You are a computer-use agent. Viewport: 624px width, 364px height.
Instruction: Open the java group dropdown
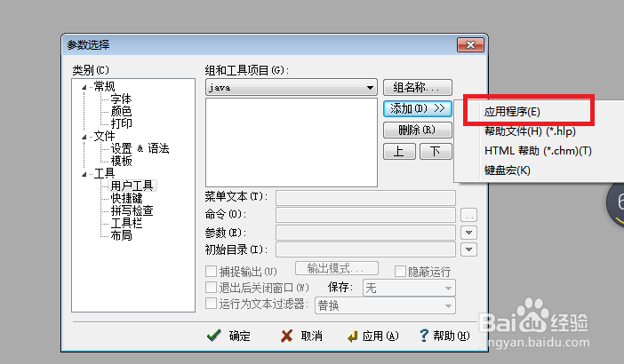coord(292,87)
